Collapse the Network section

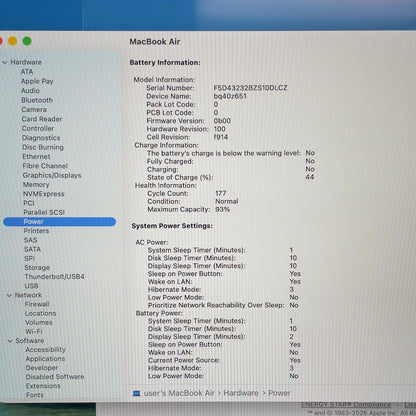(9, 295)
